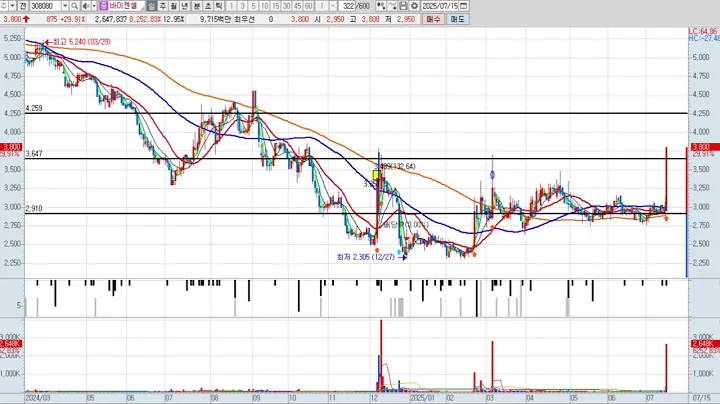720x404 pixels.
Task: Choose the 15 interval button
Action: [x=275, y=6]
